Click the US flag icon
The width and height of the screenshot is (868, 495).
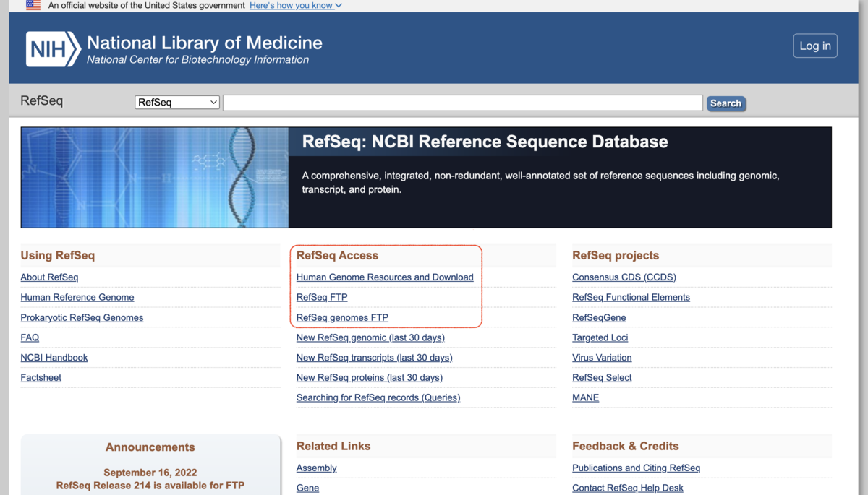coord(33,5)
